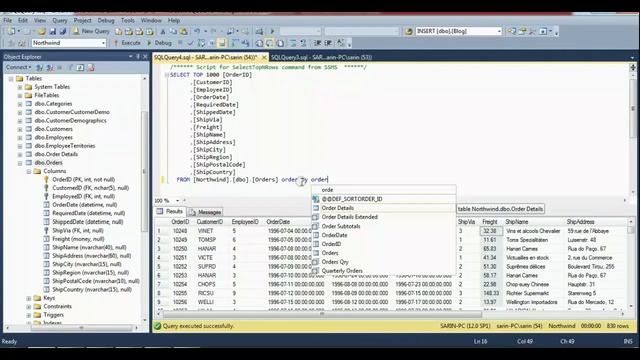Image resolution: width=640 pixels, height=360 pixels.
Task: Expand the System Tables folder
Action: click(x=20, y=87)
